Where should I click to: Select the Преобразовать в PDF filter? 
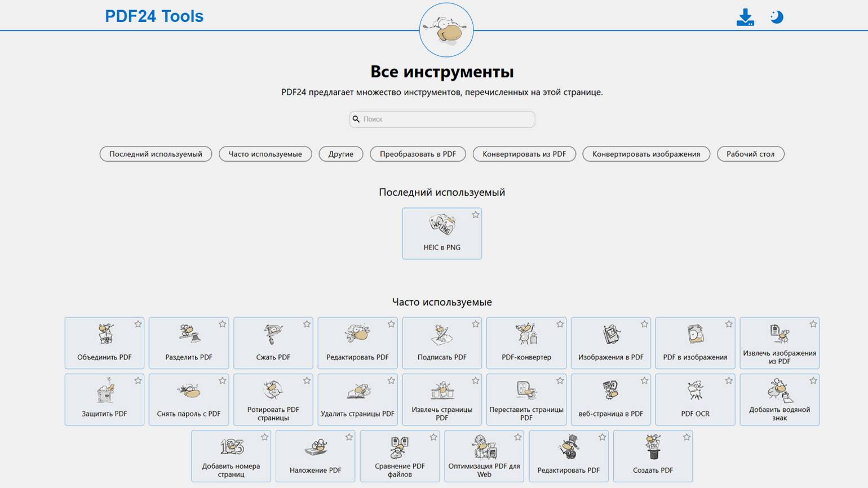pyautogui.click(x=418, y=154)
